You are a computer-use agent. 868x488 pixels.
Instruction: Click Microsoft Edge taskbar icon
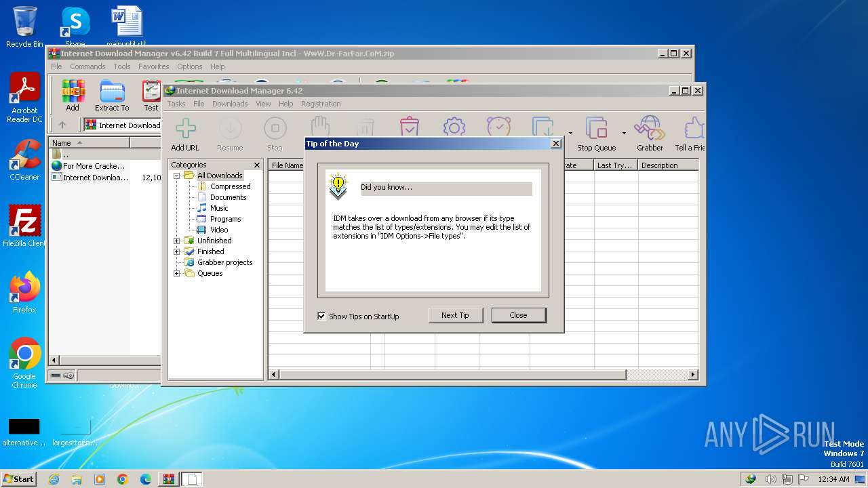(x=145, y=479)
